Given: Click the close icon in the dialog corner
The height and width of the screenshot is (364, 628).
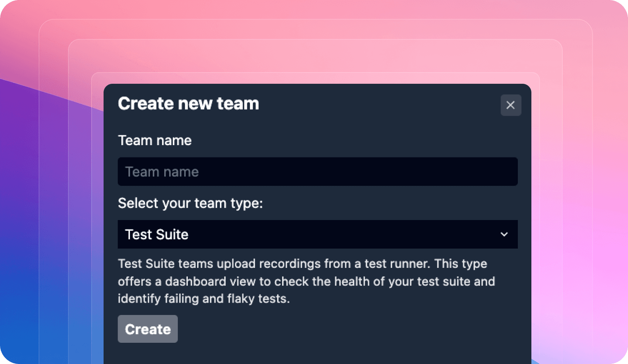Looking at the screenshot, I should tap(511, 105).
